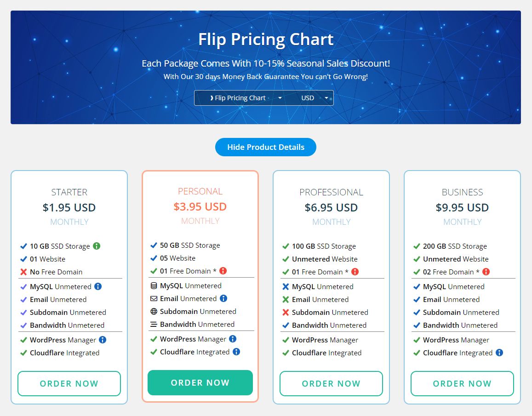Select the PERSONAL plan title
532x416 pixels.
coord(200,191)
